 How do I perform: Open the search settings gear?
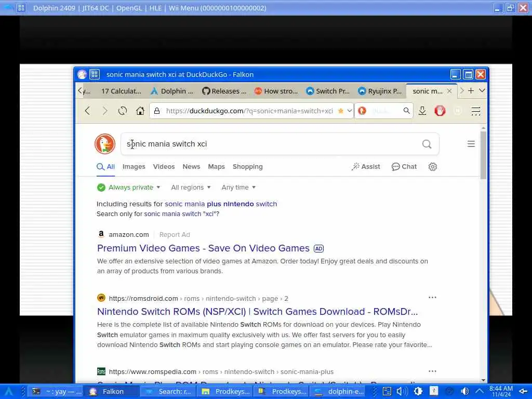(433, 167)
